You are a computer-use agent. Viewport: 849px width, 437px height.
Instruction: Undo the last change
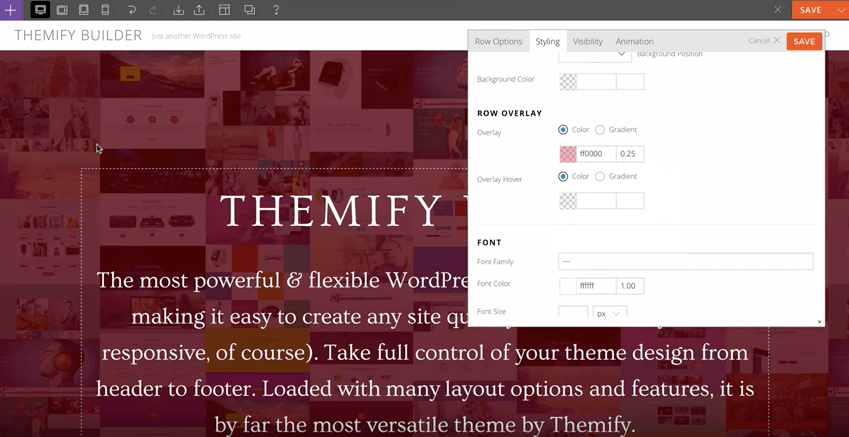pos(132,10)
